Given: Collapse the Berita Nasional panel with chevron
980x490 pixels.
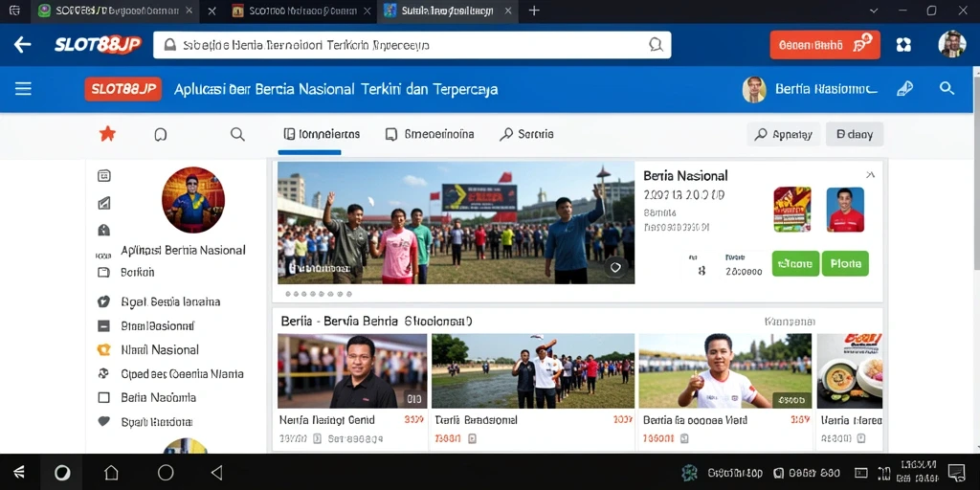Looking at the screenshot, I should [x=869, y=175].
